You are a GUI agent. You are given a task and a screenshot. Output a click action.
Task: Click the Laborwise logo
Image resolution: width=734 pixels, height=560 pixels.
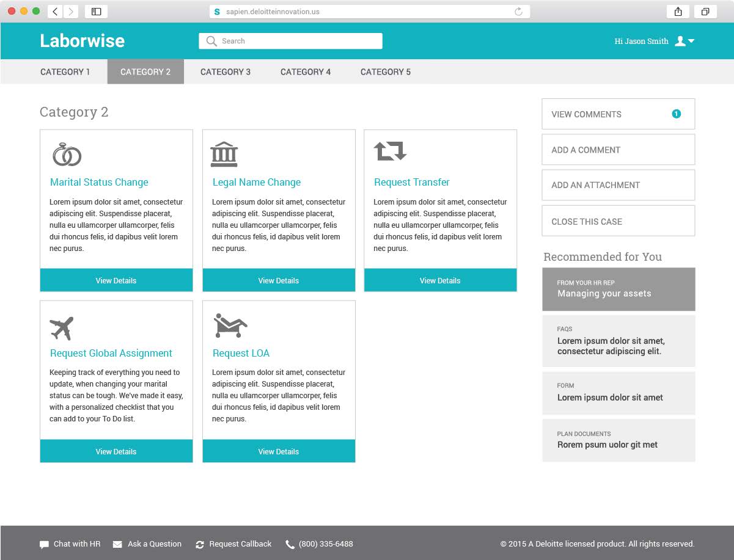pyautogui.click(x=83, y=41)
